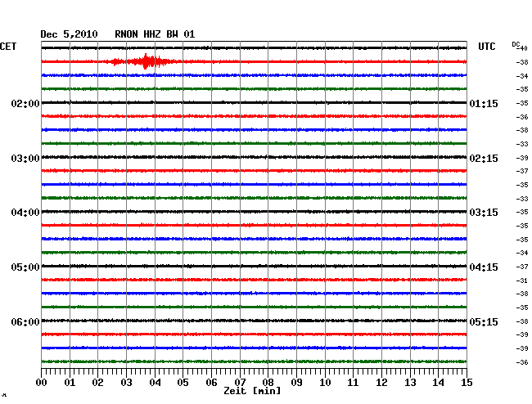Click the '05:15' UTC time label
Screen dimensions: 532x404
484,321
